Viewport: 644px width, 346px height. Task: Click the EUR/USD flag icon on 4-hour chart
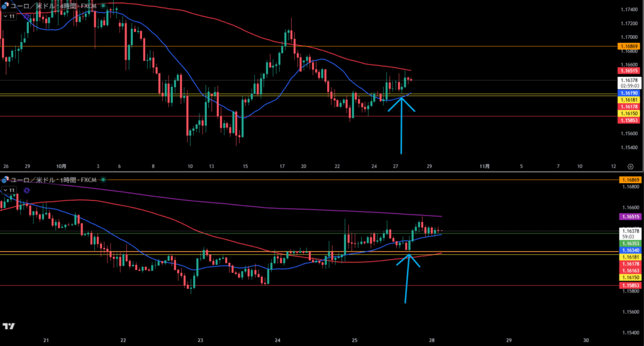pyautogui.click(x=5, y=7)
